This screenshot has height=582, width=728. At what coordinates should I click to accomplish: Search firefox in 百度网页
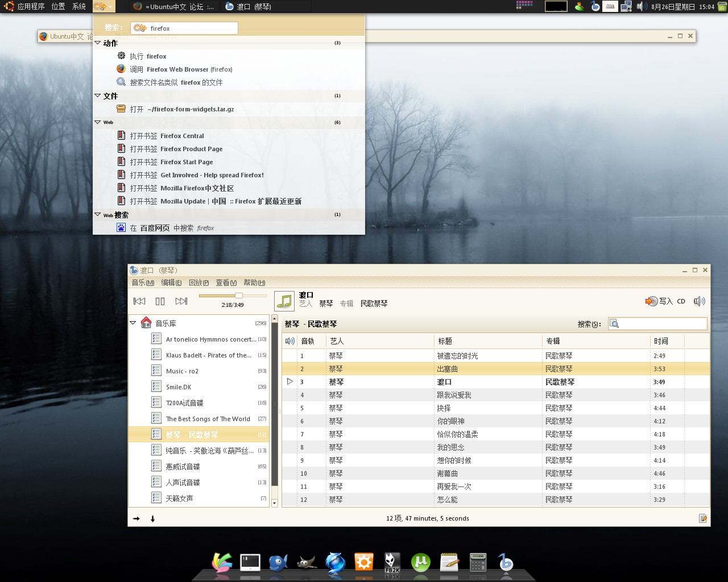(229, 228)
